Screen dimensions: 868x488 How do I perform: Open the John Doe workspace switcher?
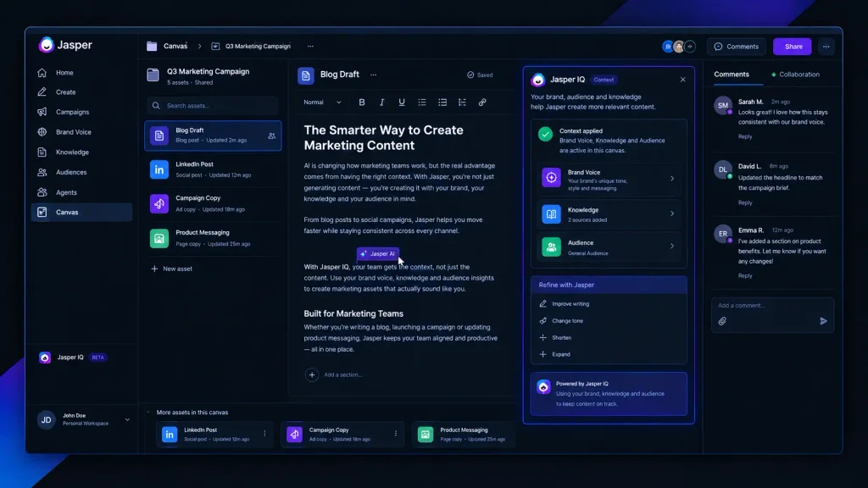83,420
